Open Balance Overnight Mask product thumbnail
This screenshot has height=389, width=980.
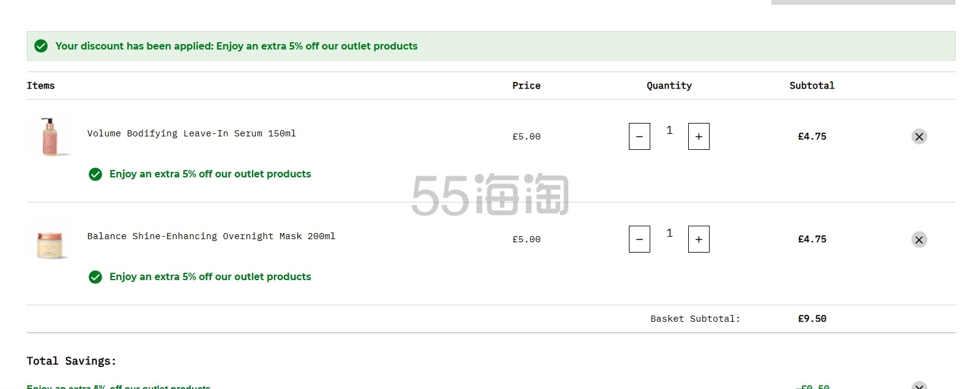(50, 239)
